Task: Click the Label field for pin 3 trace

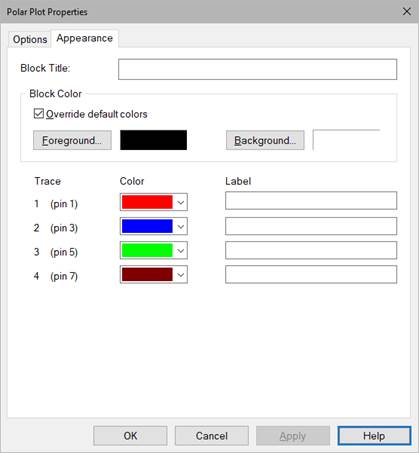Action: 311,226
